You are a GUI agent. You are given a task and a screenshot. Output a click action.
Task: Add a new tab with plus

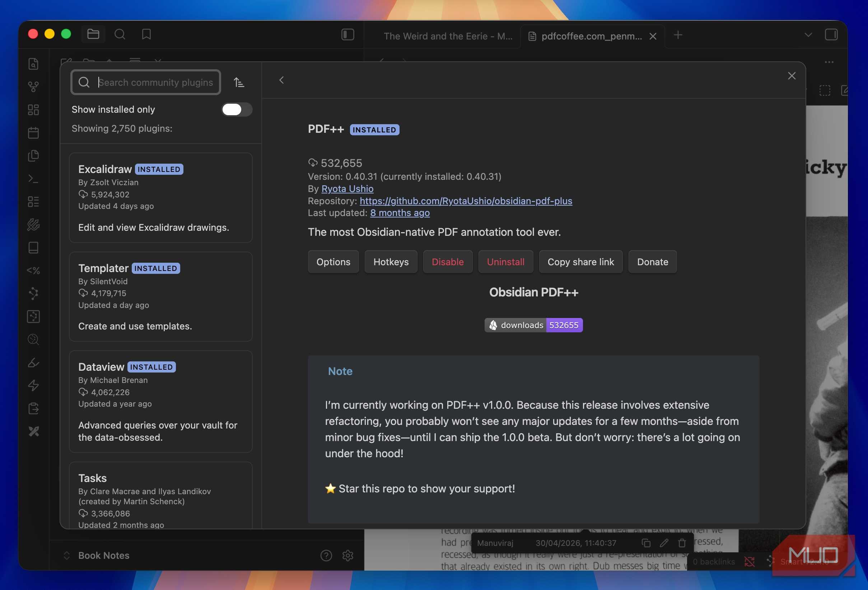pos(678,35)
